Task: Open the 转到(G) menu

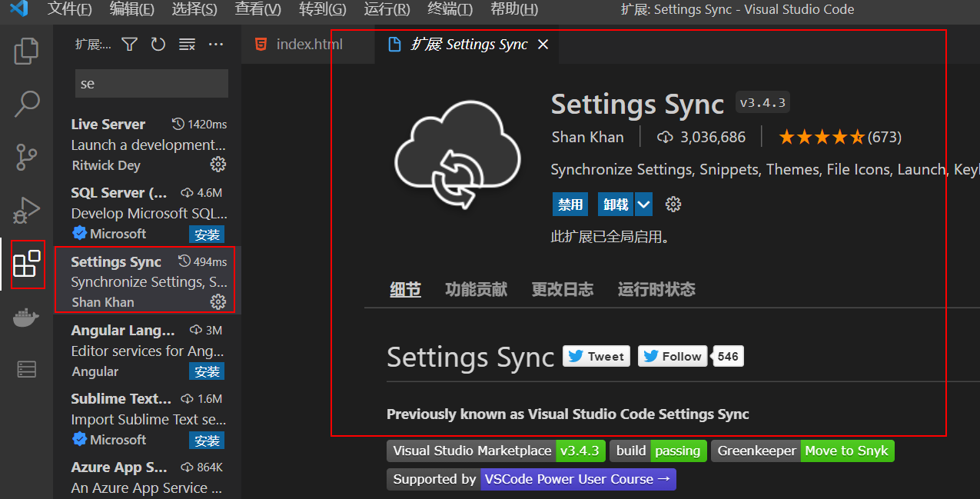Action: coord(323,10)
